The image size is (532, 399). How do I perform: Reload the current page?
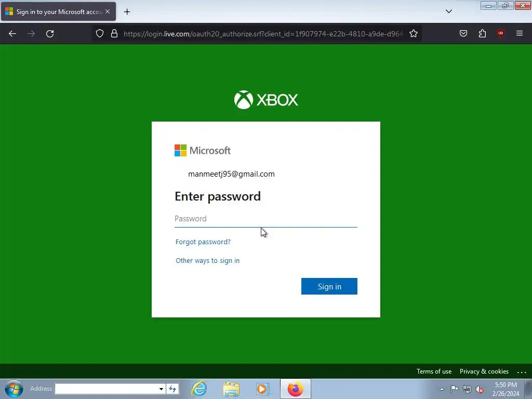50,34
